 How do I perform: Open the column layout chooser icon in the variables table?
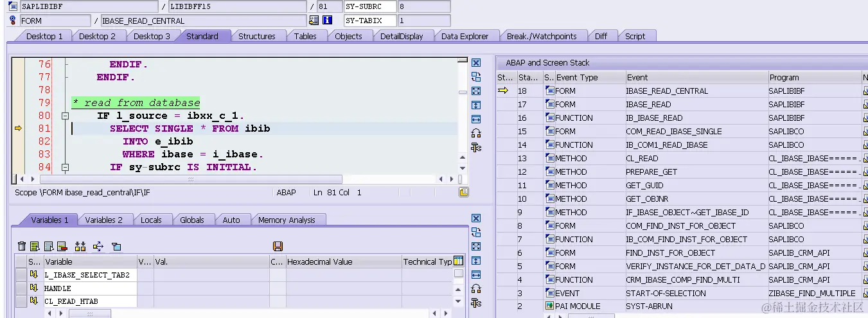[458, 261]
